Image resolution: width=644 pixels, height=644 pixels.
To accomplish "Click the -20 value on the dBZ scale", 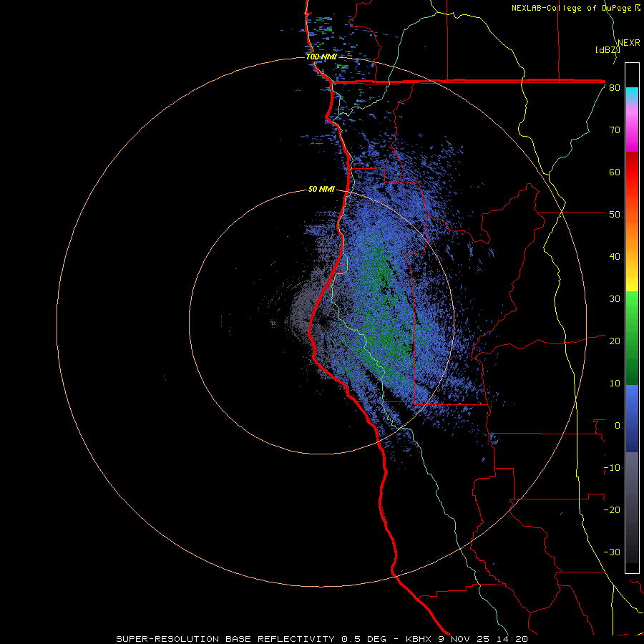I will pos(612,510).
